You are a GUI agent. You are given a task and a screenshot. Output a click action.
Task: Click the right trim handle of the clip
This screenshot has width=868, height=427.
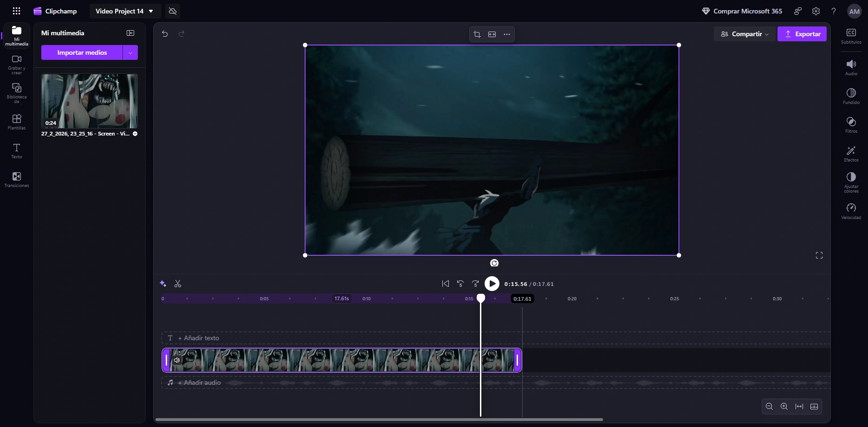518,360
